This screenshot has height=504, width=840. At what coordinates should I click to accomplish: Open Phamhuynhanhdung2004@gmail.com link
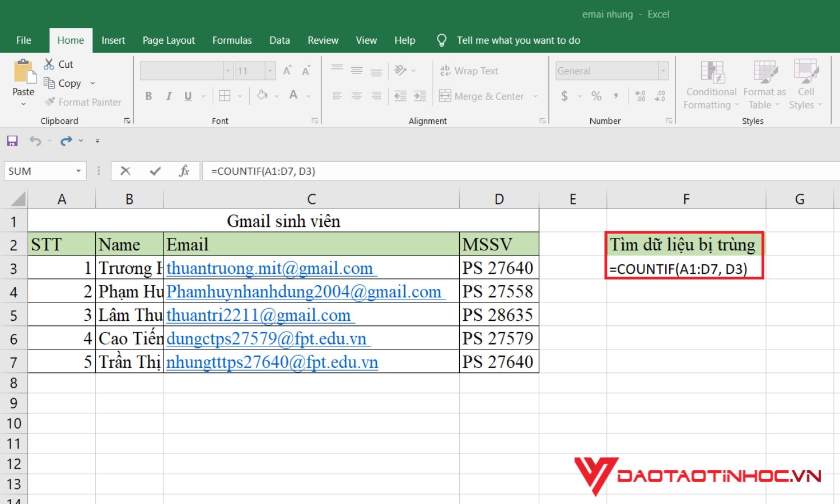tap(305, 292)
